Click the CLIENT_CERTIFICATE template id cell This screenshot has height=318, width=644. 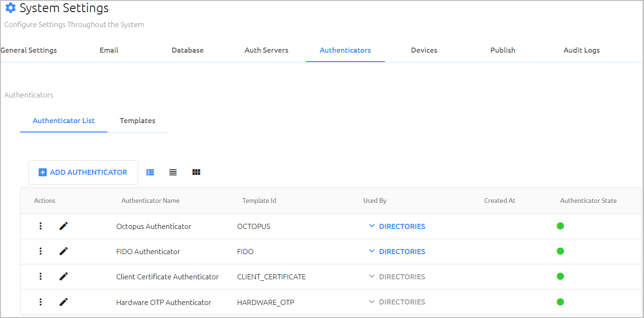[271, 277]
